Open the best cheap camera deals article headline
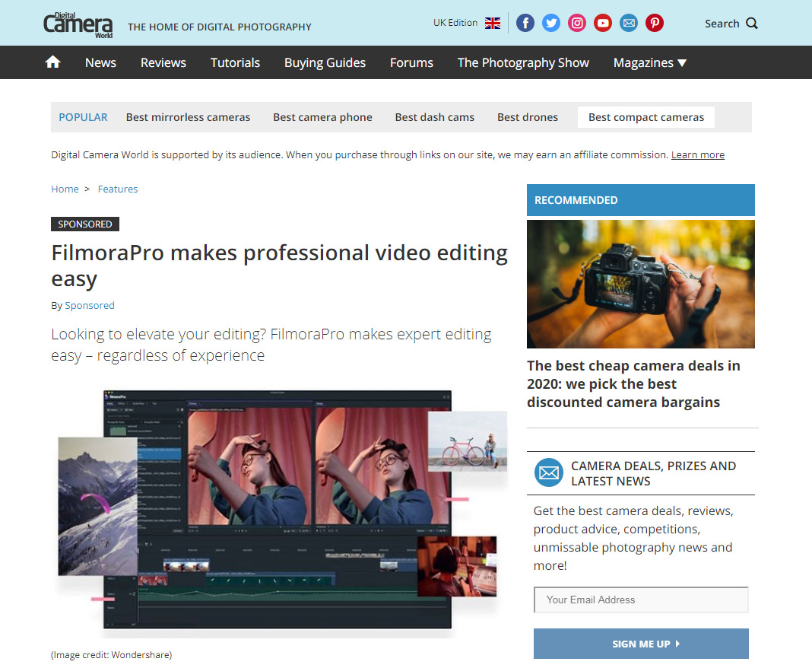 633,384
